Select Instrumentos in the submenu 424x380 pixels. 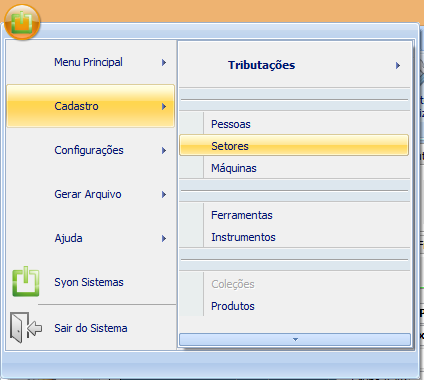coord(294,237)
